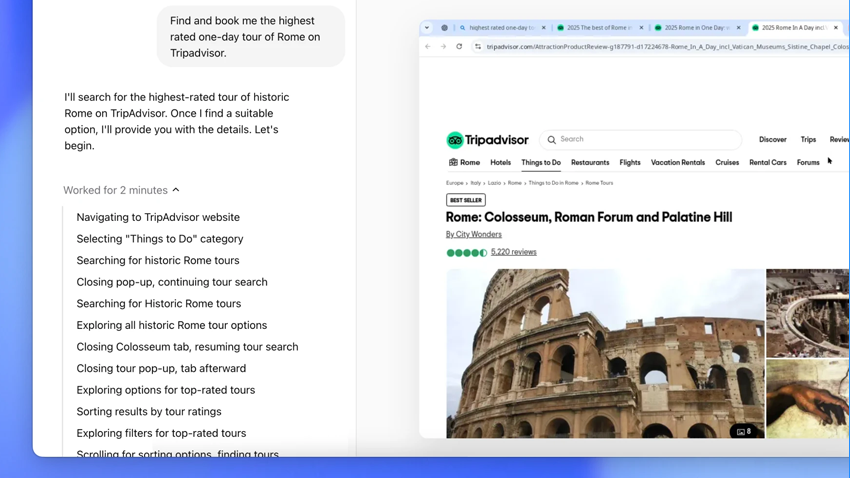Click 'Selecting "Things to Do" category' step
This screenshot has width=850, height=478.
(x=159, y=239)
